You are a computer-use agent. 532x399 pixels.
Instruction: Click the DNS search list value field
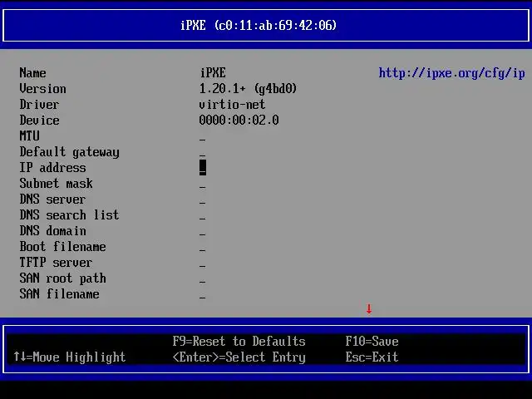coord(203,218)
